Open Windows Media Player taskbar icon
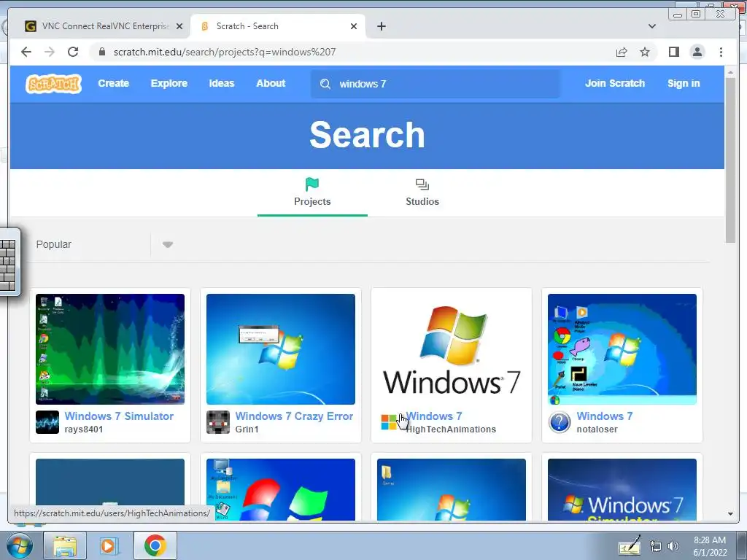The image size is (747, 560). click(109, 546)
